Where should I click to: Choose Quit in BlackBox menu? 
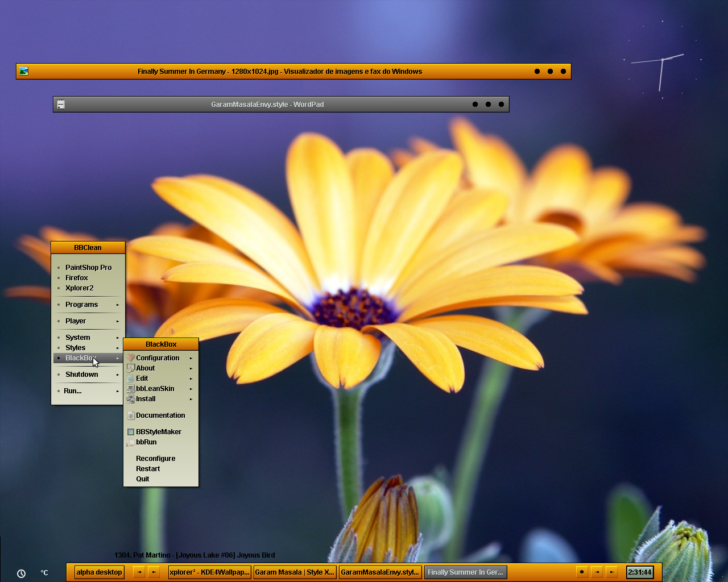[x=161, y=479]
